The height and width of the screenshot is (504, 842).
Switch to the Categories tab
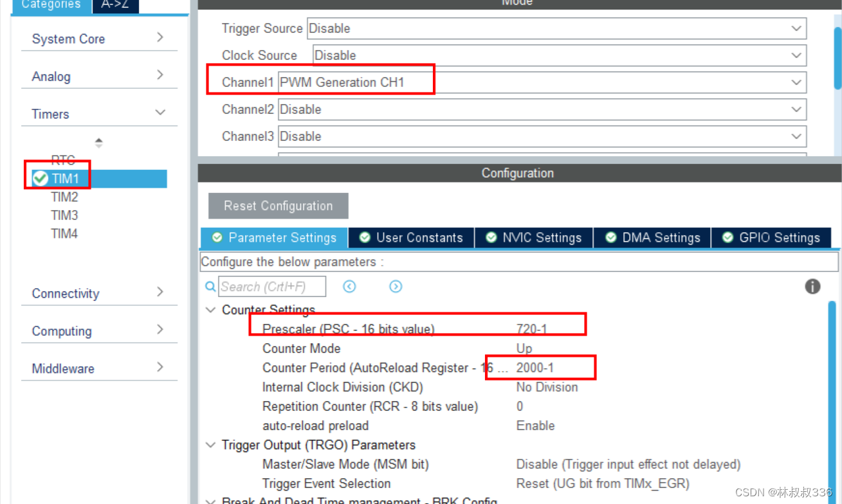click(x=51, y=6)
